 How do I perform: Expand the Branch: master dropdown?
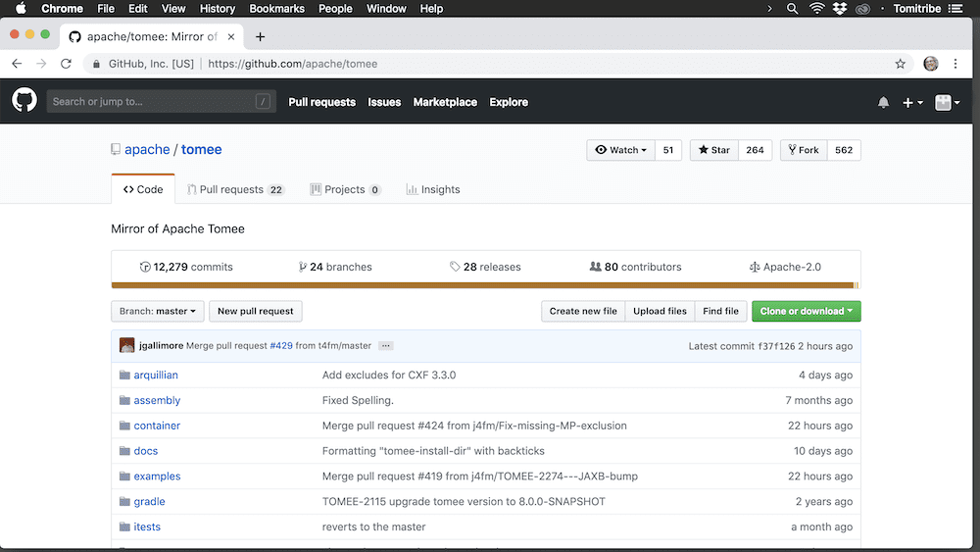click(158, 312)
